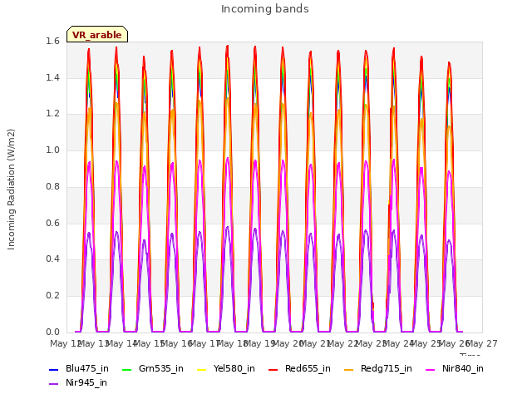Click the magenta Nir840_in color marker
This screenshot has width=532, height=399.
tap(430, 369)
